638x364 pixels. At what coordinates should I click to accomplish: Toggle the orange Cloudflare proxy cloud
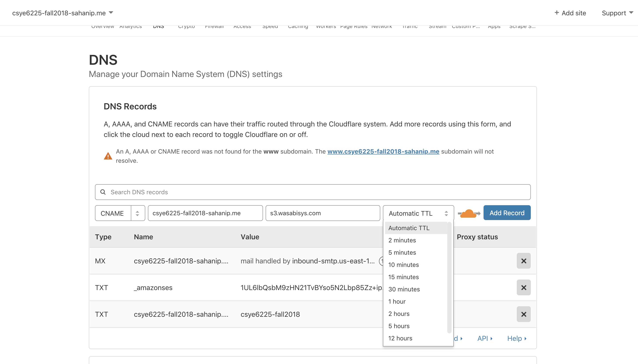point(469,213)
